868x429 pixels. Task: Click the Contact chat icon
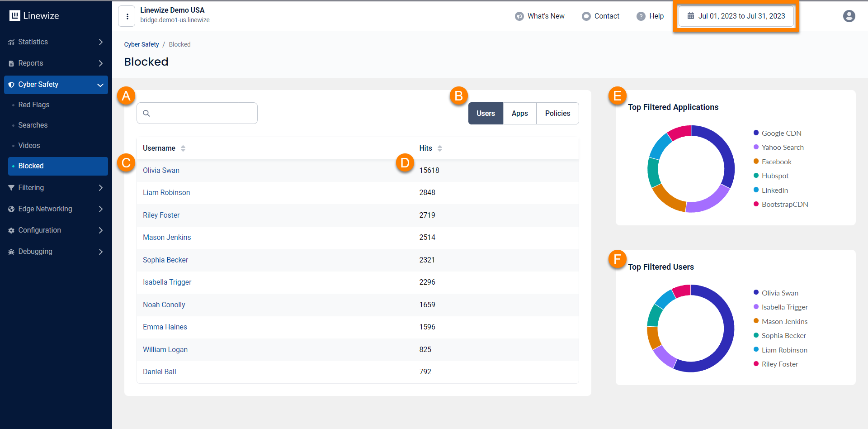point(586,16)
